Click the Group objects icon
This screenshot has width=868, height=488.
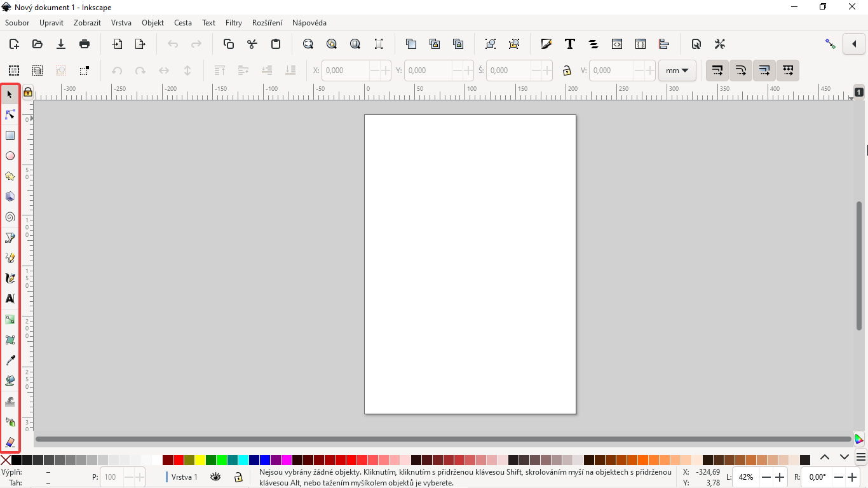click(491, 44)
